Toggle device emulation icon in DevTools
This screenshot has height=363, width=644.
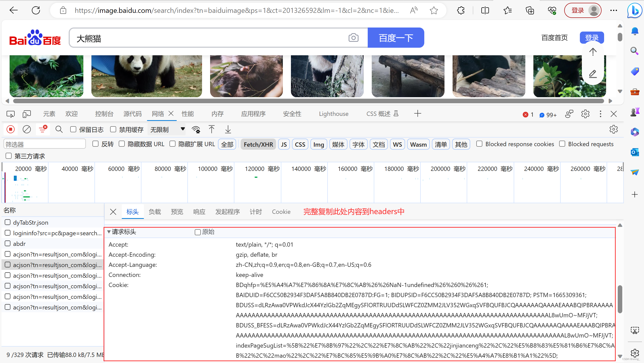tap(27, 114)
